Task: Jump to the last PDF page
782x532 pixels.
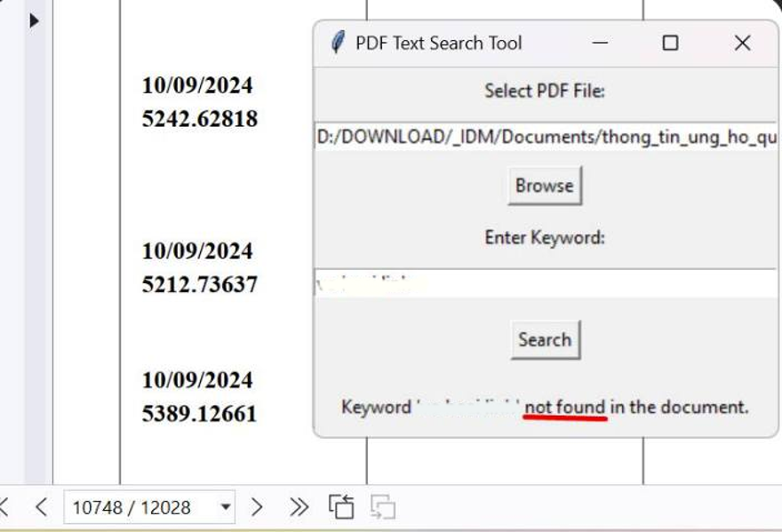Action: pos(299,507)
